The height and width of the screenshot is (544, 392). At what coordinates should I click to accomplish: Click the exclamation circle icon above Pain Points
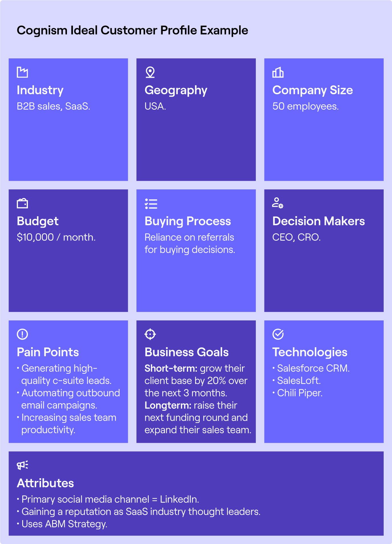(x=22, y=334)
